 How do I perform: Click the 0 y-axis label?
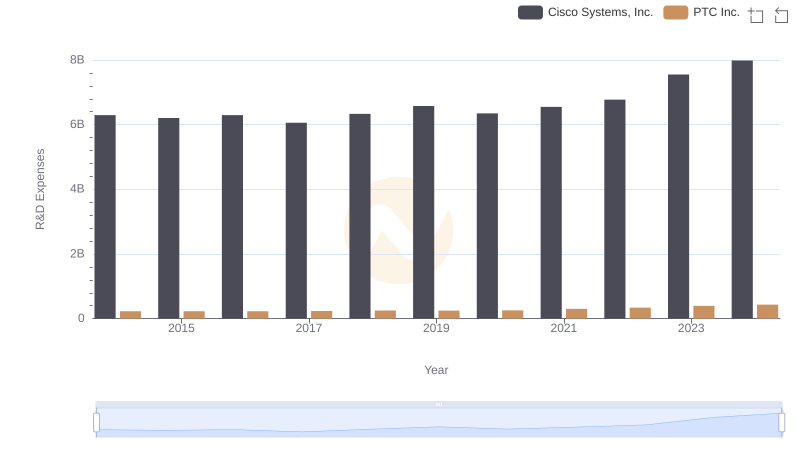click(81, 318)
